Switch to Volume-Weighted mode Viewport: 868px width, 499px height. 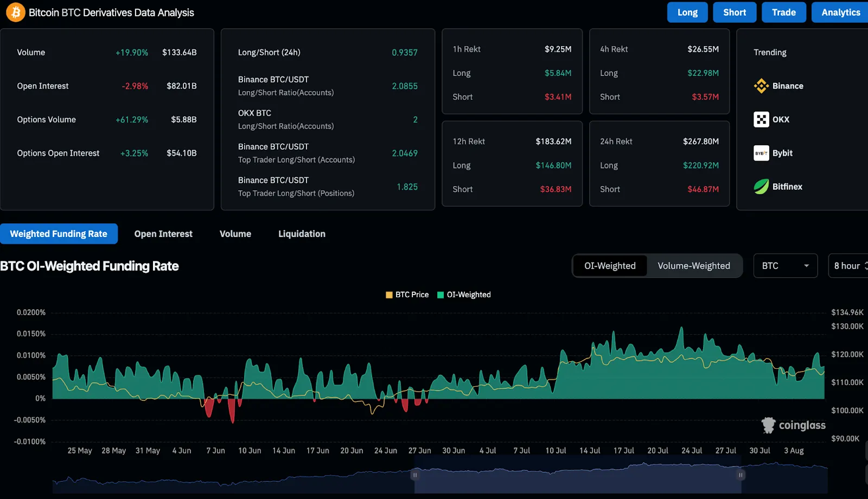(693, 266)
